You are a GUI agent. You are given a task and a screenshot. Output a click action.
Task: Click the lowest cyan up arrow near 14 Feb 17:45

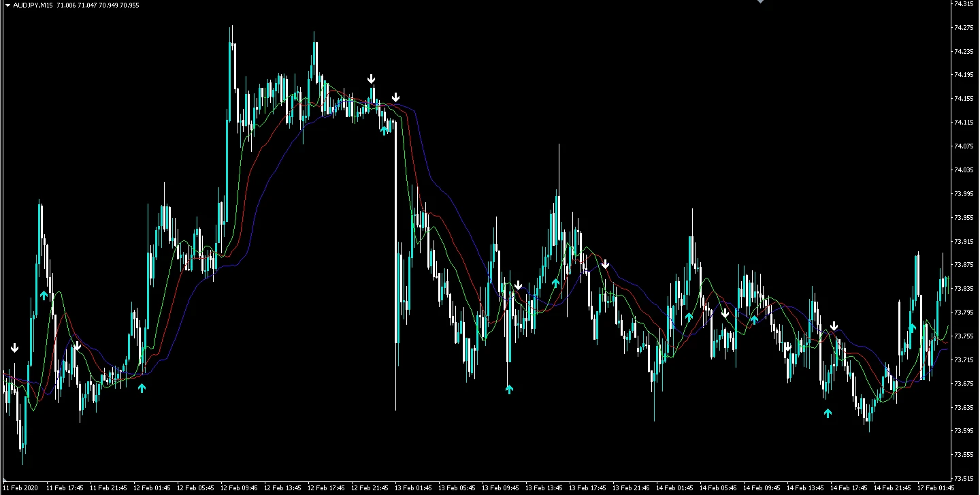coord(828,412)
